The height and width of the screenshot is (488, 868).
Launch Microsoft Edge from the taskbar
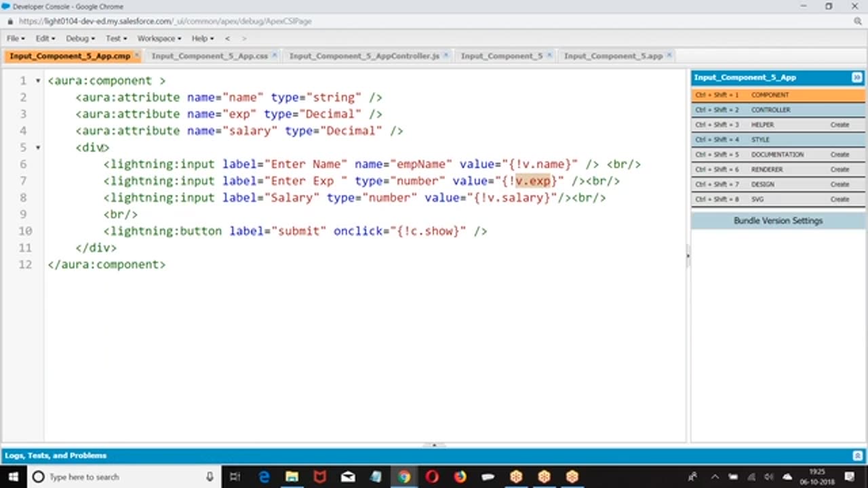(264, 476)
